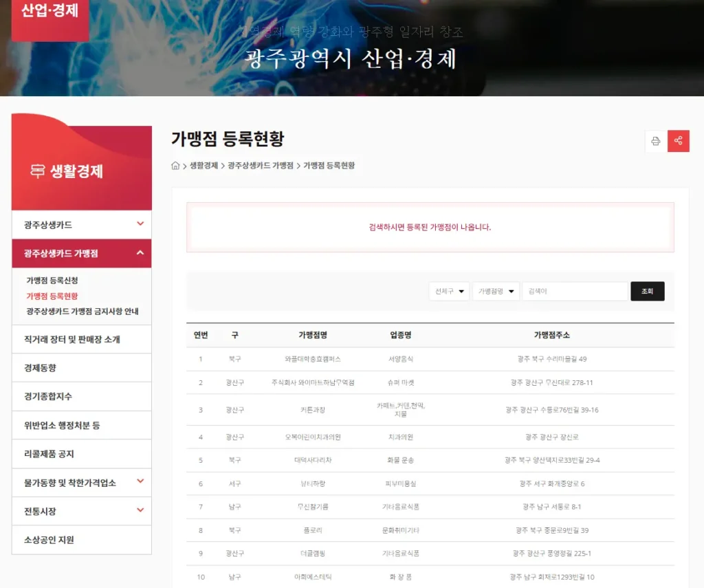This screenshot has width=704, height=588.
Task: Go to 직거래 장터 및 판매장 소개
Action: pyautogui.click(x=72, y=339)
